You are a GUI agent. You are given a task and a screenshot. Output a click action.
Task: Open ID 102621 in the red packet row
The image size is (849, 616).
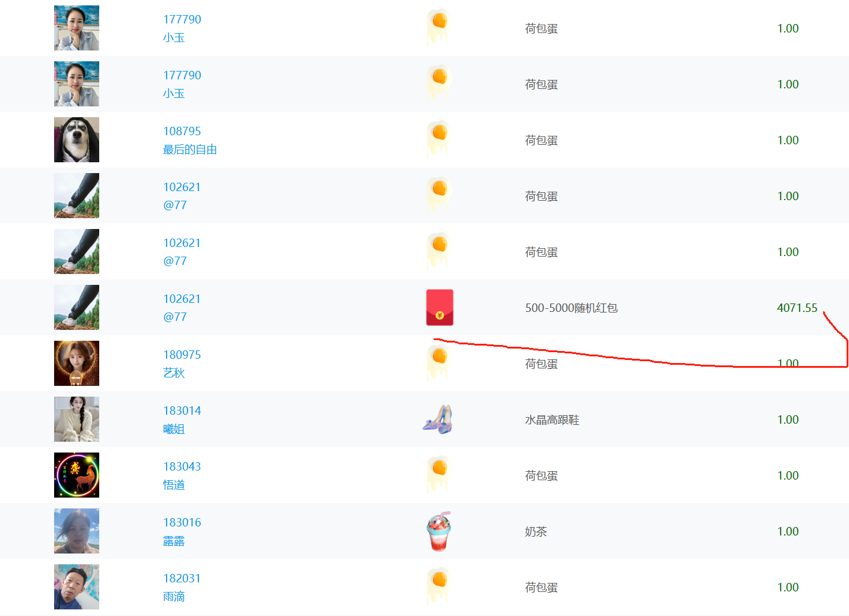click(182, 299)
